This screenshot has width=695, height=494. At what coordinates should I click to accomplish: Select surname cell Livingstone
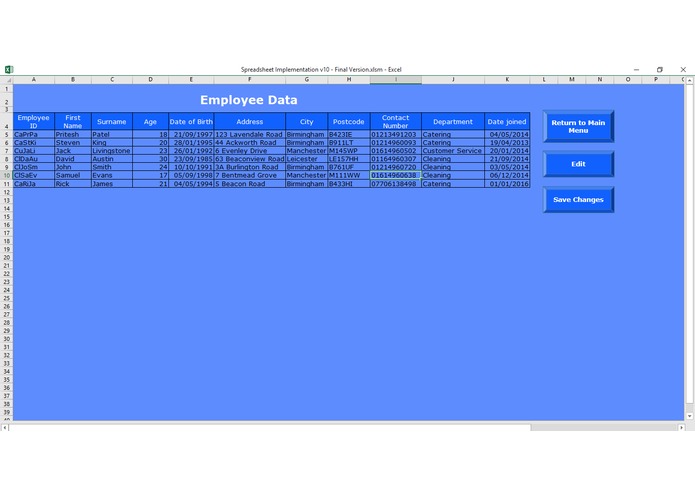(112, 151)
